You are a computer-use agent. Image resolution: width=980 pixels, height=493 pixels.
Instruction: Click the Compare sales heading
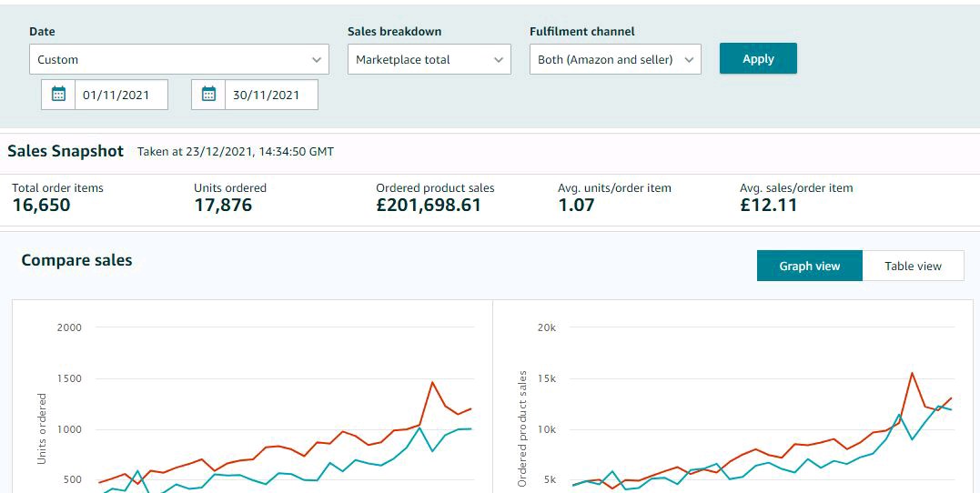click(x=76, y=260)
